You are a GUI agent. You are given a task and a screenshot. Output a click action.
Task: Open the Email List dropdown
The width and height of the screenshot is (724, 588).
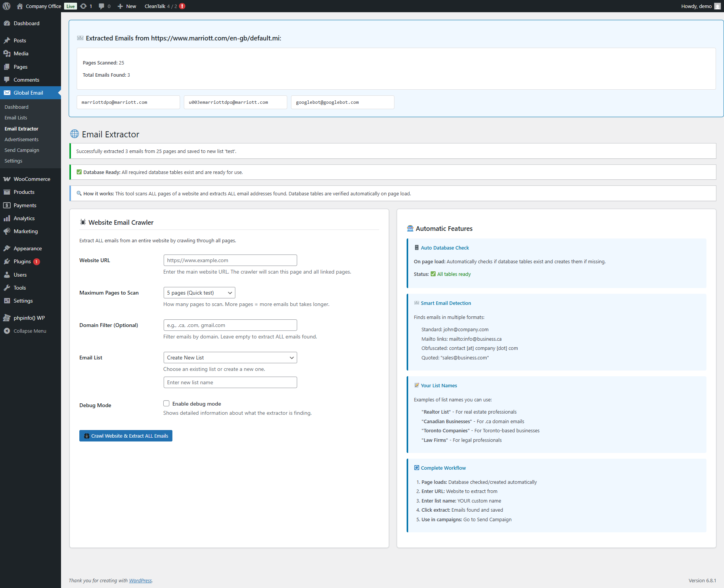[230, 358]
